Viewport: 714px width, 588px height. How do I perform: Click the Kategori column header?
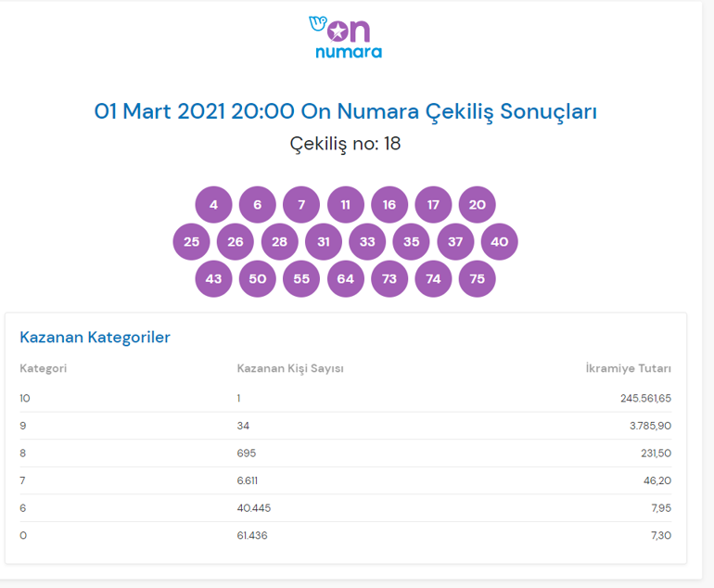(x=44, y=368)
